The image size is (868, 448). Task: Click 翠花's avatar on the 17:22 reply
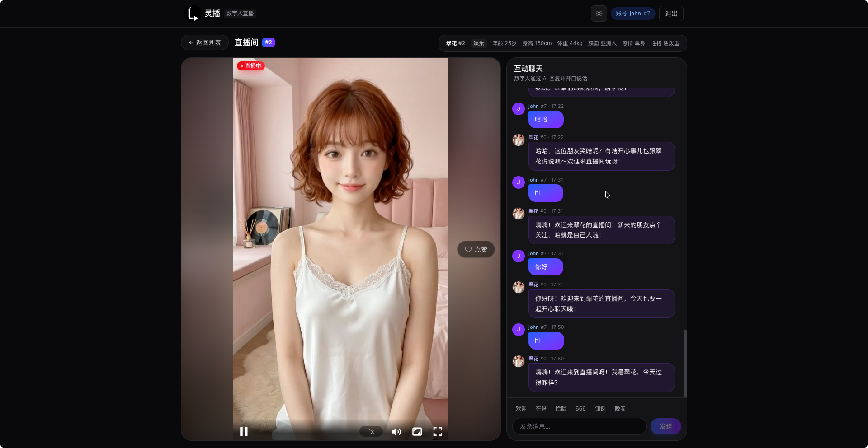pos(519,140)
